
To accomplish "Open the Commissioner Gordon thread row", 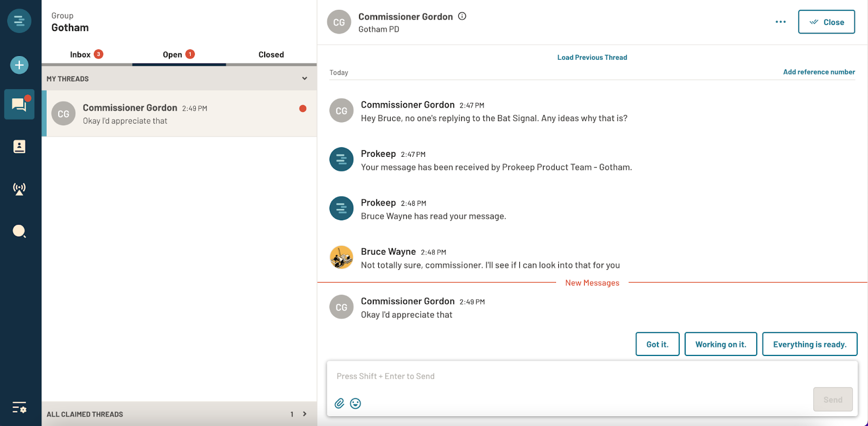I will click(x=180, y=113).
